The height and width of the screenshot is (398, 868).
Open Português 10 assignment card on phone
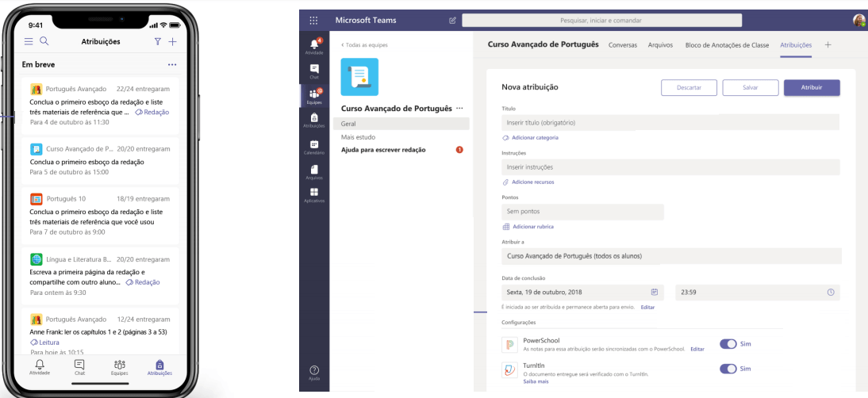[100, 216]
